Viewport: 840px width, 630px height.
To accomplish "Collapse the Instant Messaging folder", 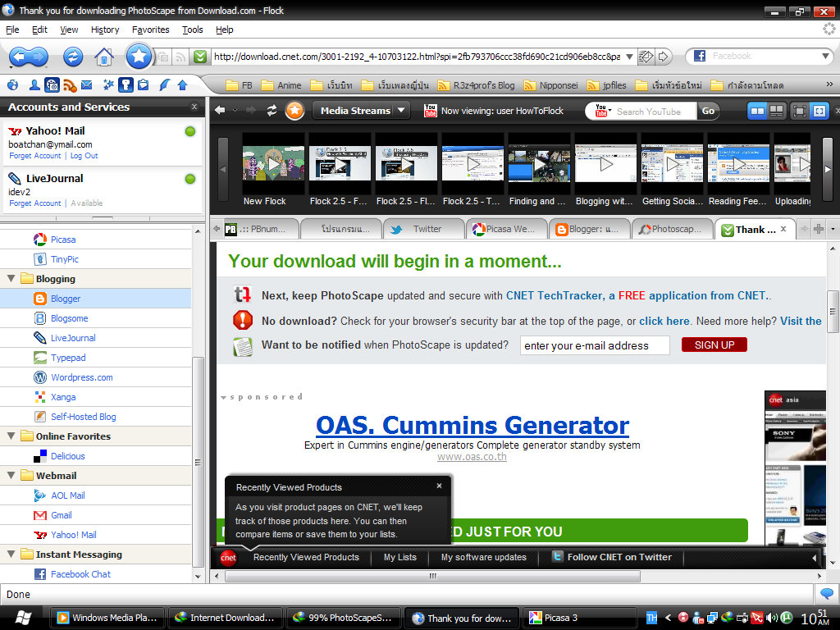I will click(x=11, y=554).
